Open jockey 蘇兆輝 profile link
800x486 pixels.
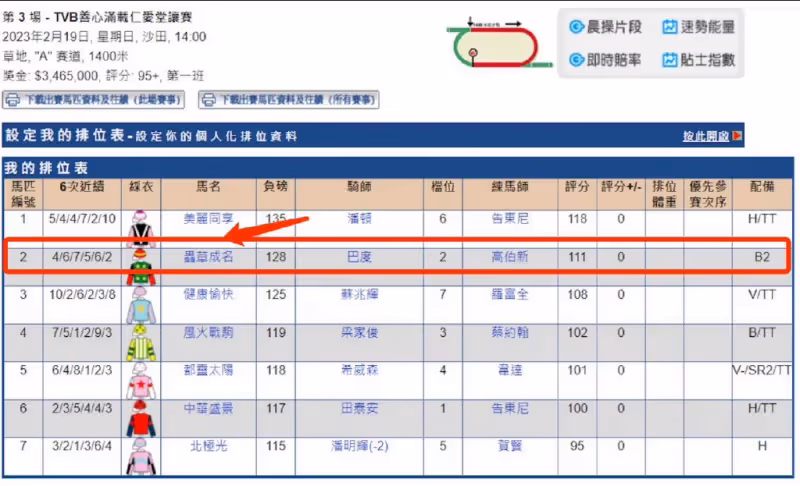pos(359,294)
